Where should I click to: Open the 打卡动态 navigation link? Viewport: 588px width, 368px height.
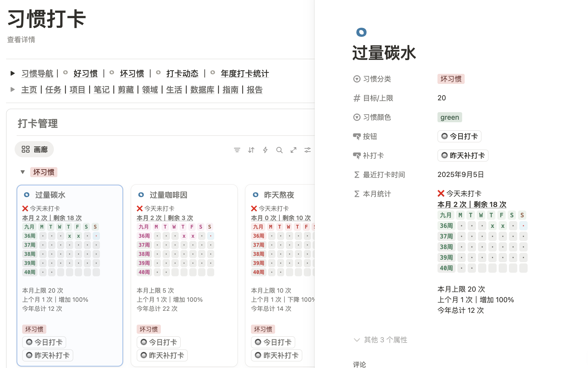coord(182,74)
